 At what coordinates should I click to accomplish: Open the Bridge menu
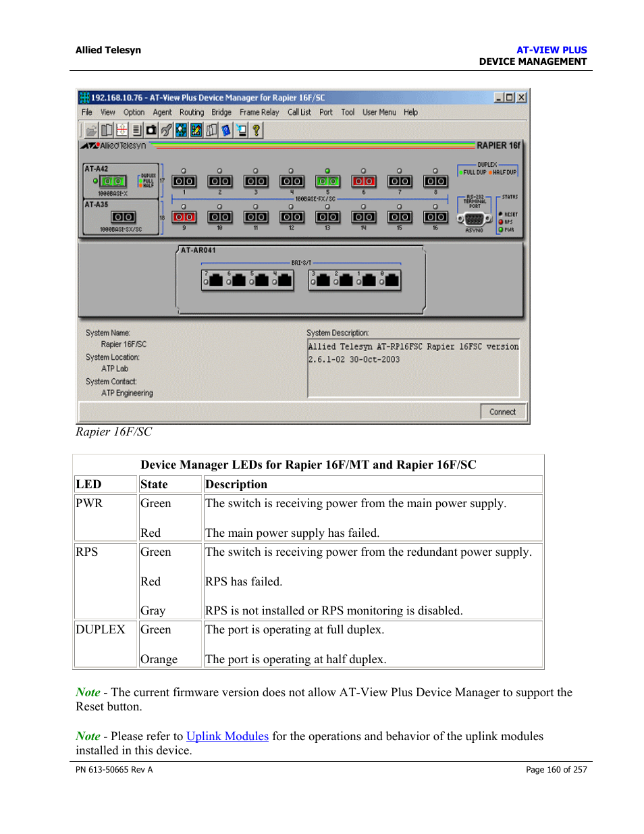[221, 112]
